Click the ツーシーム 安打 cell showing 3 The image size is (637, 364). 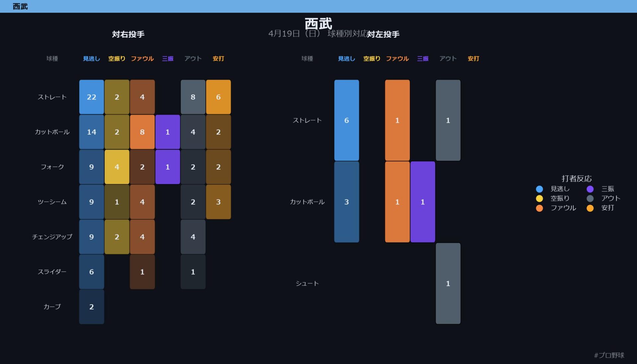218,202
